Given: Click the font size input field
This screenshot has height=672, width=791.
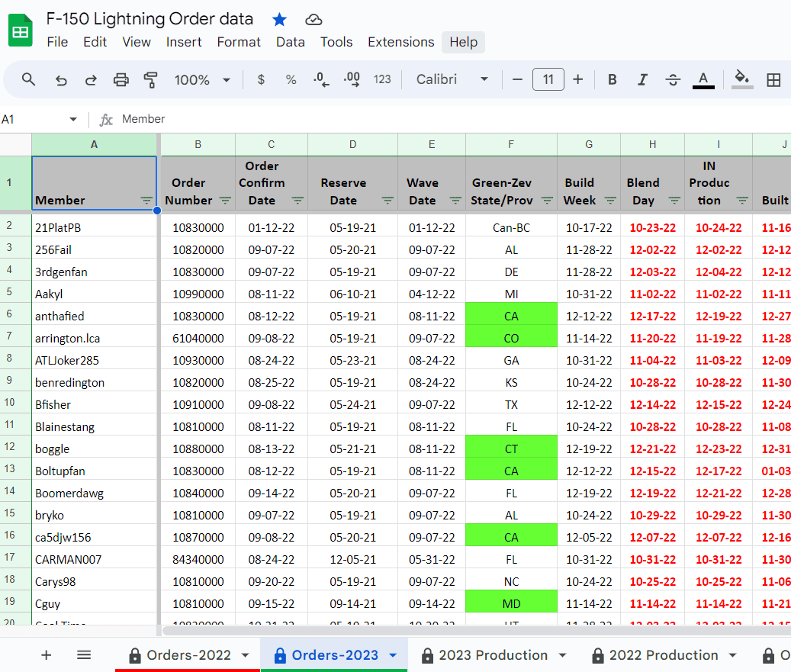Looking at the screenshot, I should pyautogui.click(x=548, y=79).
